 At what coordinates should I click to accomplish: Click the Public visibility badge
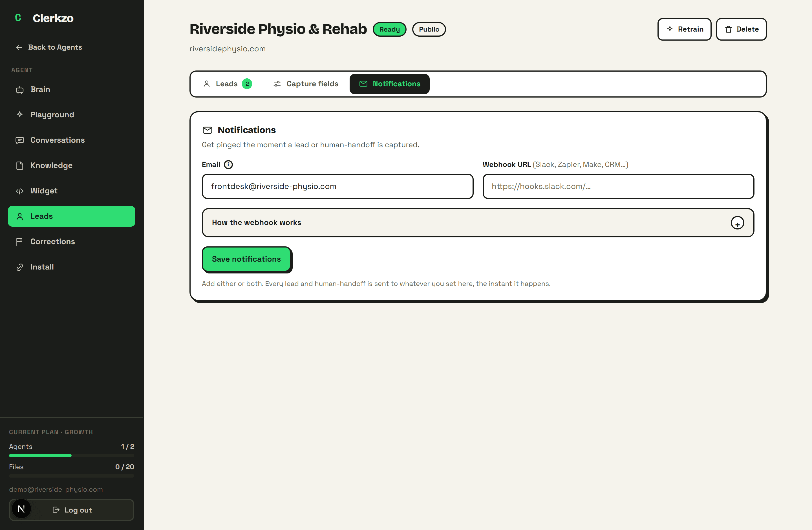tap(429, 29)
